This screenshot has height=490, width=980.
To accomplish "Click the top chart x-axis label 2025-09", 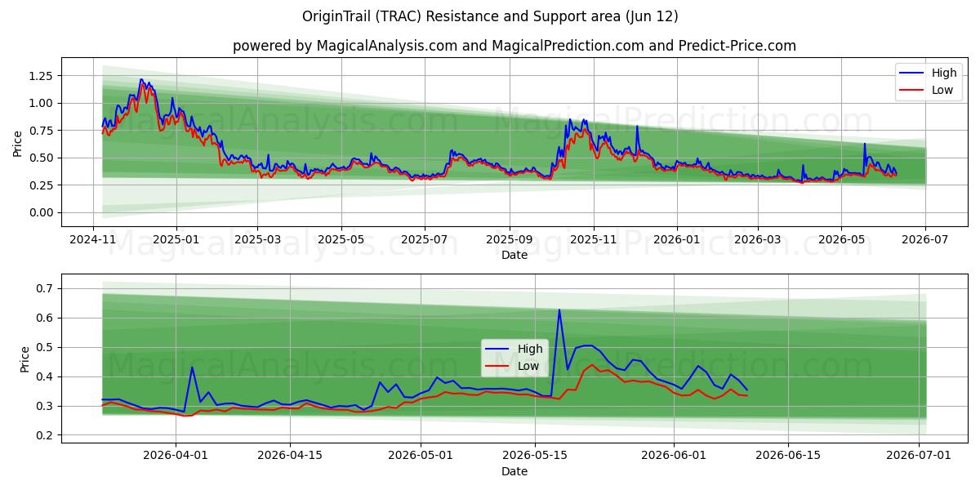I will click(510, 240).
